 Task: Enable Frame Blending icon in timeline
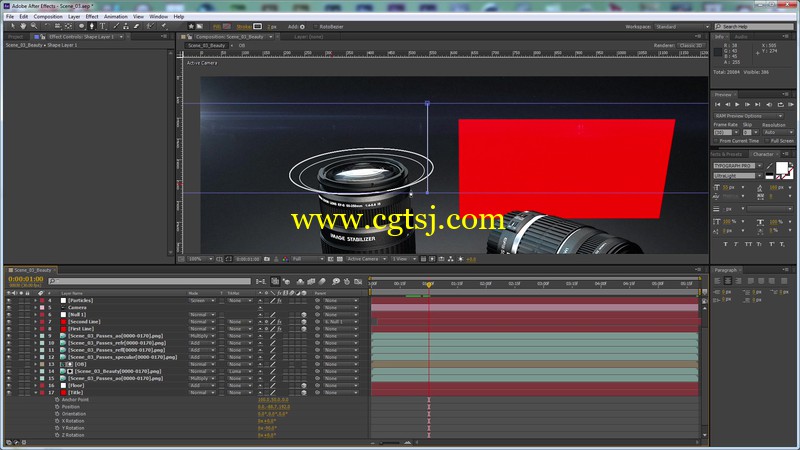(x=311, y=282)
